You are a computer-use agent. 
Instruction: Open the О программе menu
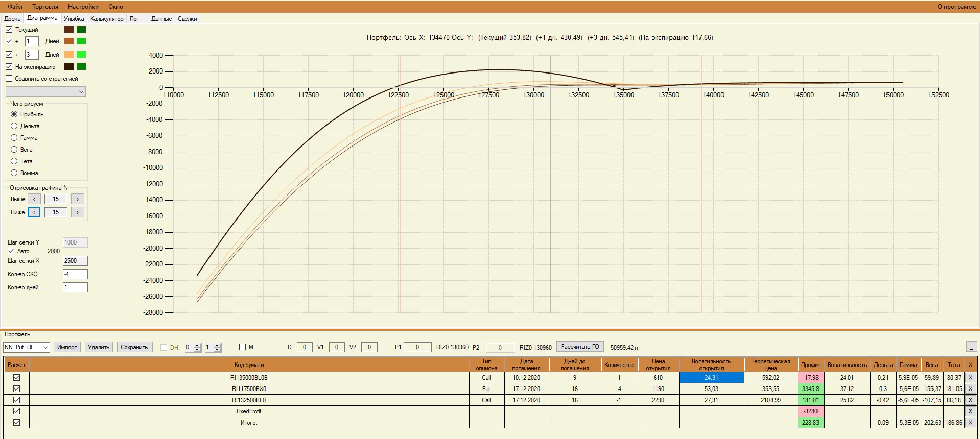[x=956, y=7]
